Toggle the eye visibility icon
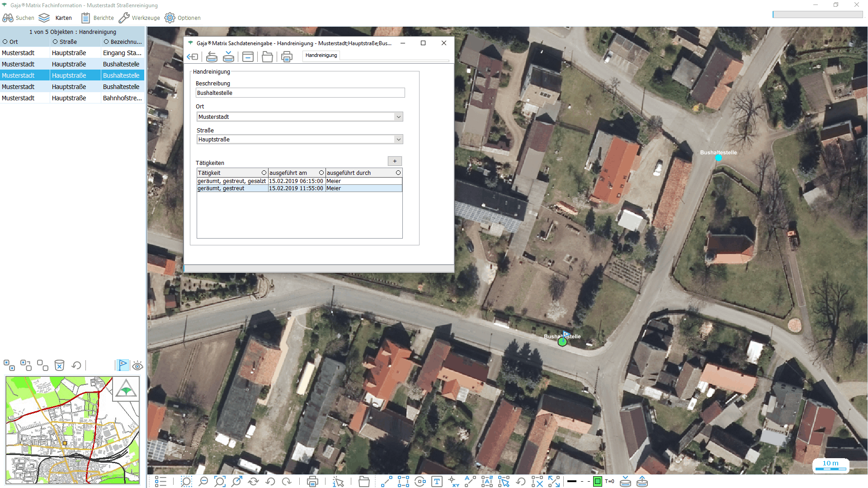 coord(138,366)
